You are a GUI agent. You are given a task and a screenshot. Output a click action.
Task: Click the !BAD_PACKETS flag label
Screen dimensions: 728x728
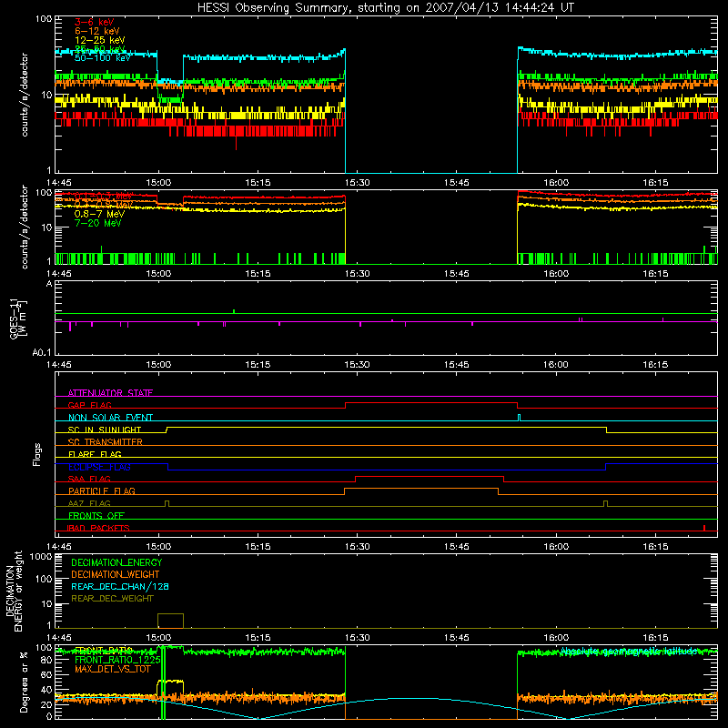(98, 528)
